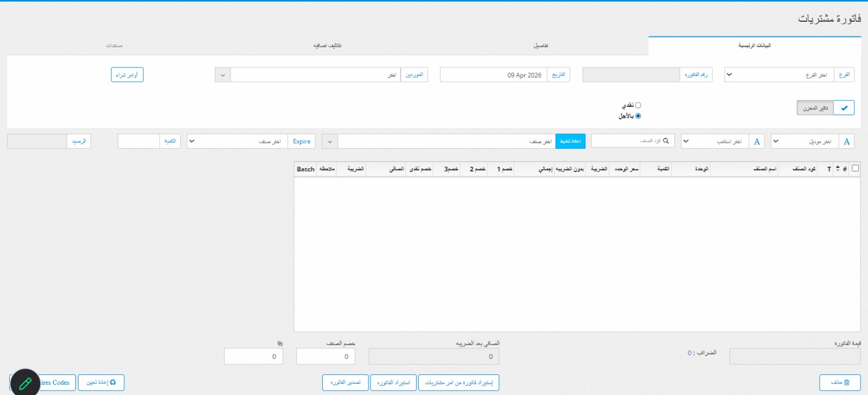
Task: Click the 'A' icon beside the stamp dropdown
Action: click(757, 142)
